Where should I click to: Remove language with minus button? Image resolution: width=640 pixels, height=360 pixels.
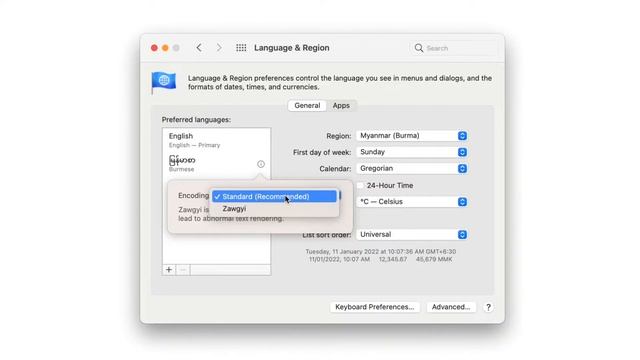[183, 269]
